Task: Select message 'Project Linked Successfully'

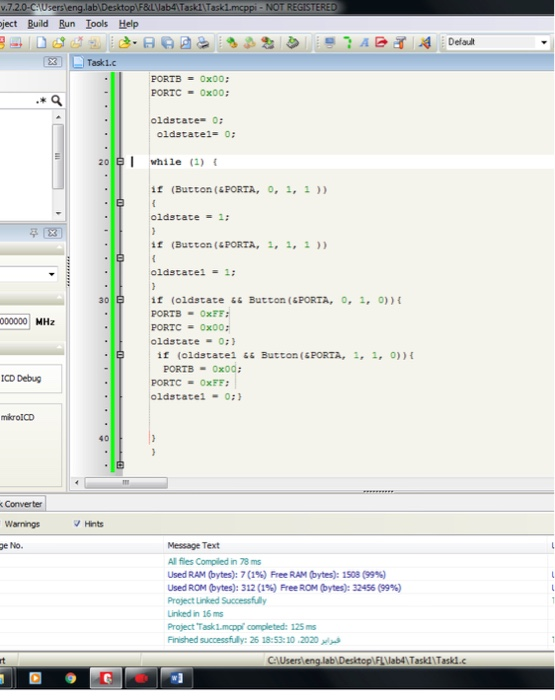Action: [217, 600]
